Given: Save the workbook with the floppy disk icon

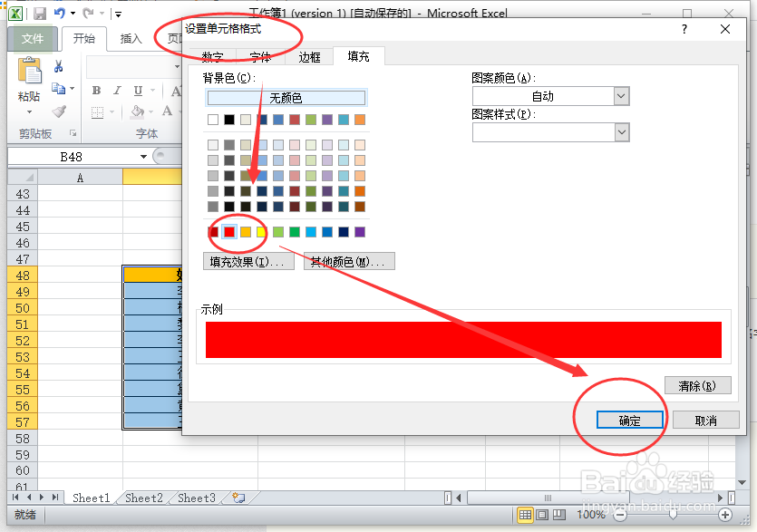Looking at the screenshot, I should [x=40, y=14].
